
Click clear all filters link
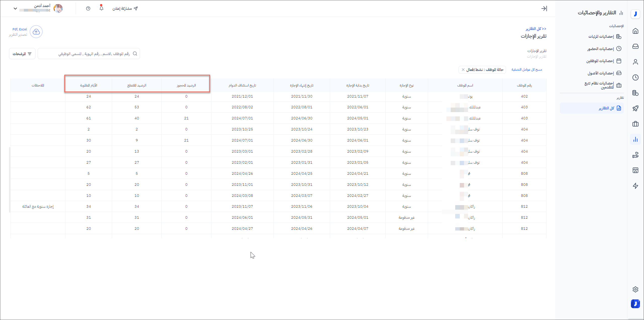[x=527, y=70]
